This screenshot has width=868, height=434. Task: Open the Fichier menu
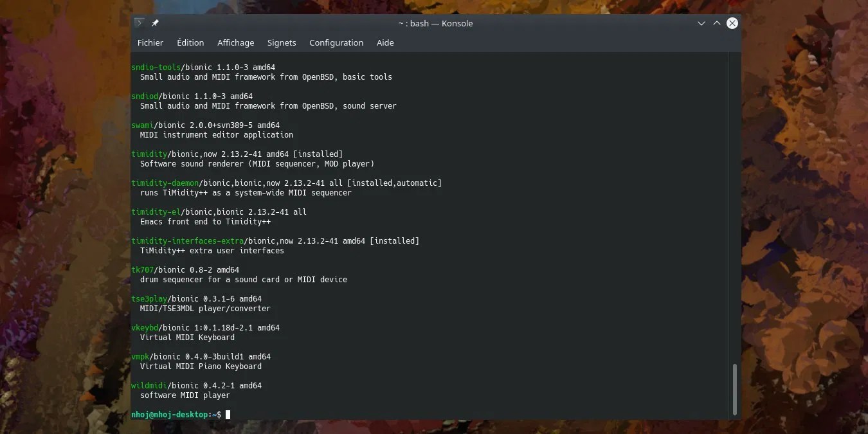coord(150,42)
